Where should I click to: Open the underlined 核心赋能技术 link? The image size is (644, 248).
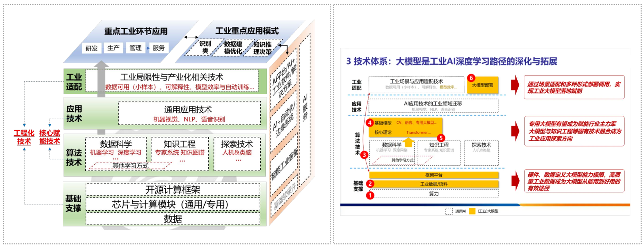pyautogui.click(x=50, y=137)
